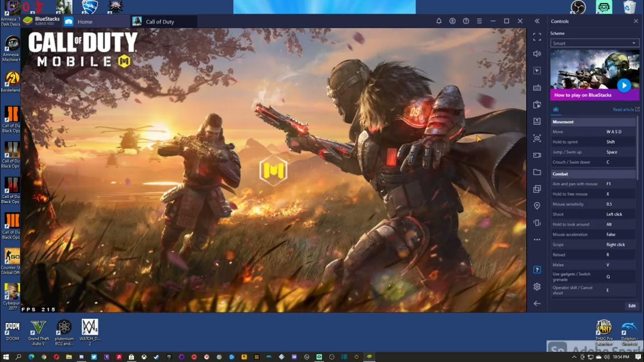Screen dimensions: 644x362
Task: Play the How to play on BlueStacks video
Action: click(x=624, y=85)
